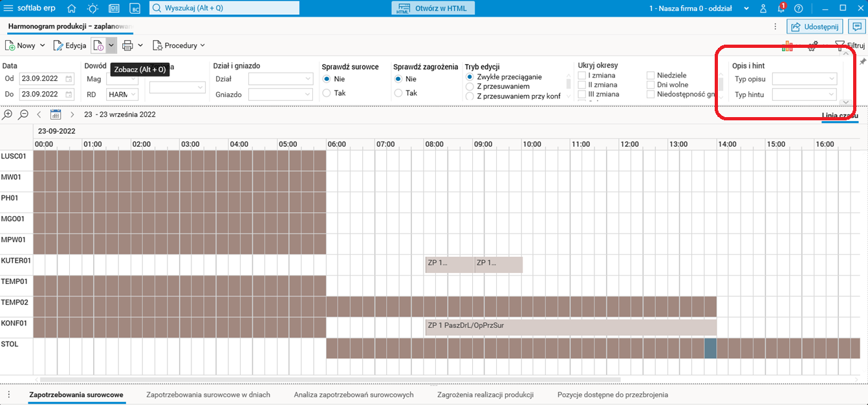
Task: Open the three-dot menu beside Udostępnij
Action: coord(776,27)
